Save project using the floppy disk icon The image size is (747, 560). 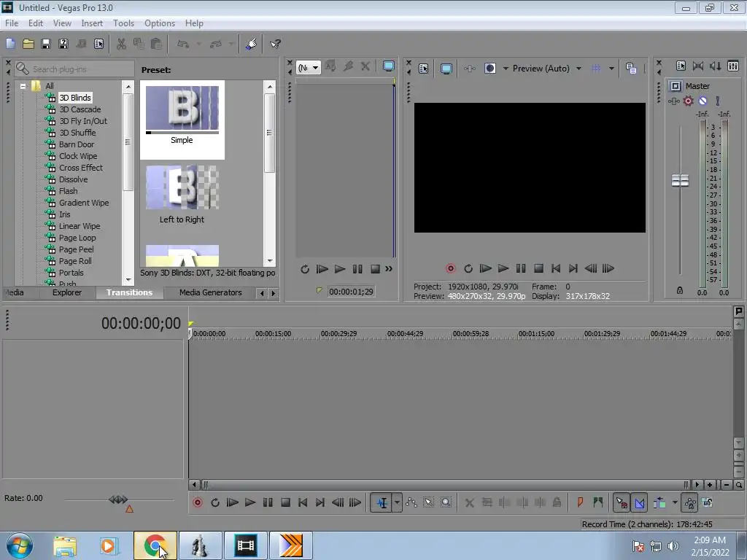[46, 44]
